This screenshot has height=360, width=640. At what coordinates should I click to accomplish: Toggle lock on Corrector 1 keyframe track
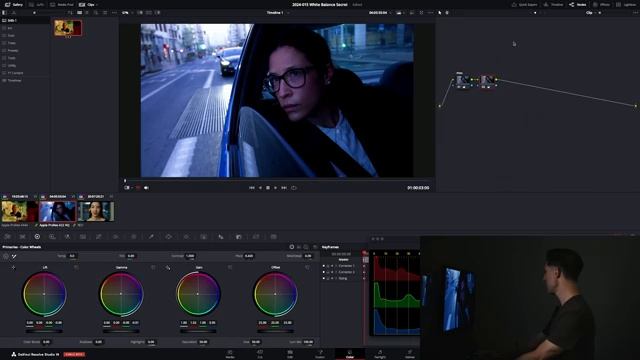tap(328, 266)
